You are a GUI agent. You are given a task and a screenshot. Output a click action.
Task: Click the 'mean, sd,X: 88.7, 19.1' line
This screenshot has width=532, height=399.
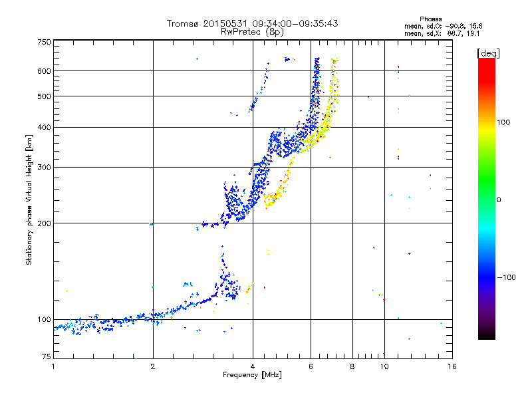point(442,33)
